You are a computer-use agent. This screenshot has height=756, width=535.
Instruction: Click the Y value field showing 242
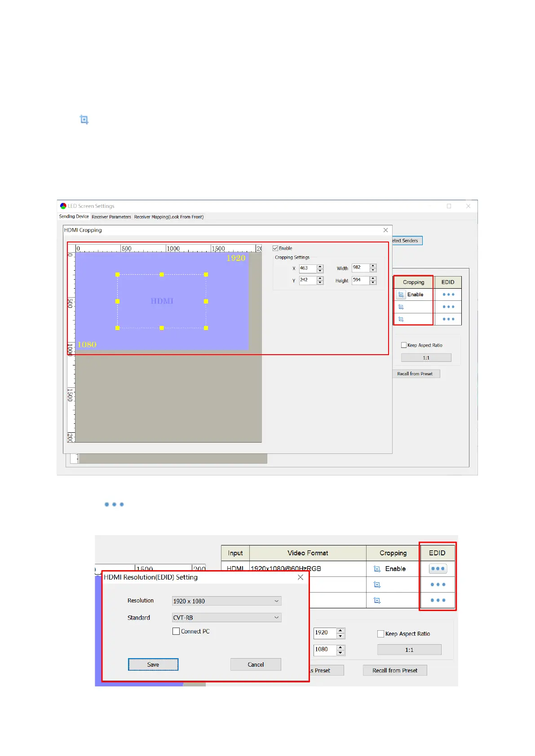[x=308, y=280]
